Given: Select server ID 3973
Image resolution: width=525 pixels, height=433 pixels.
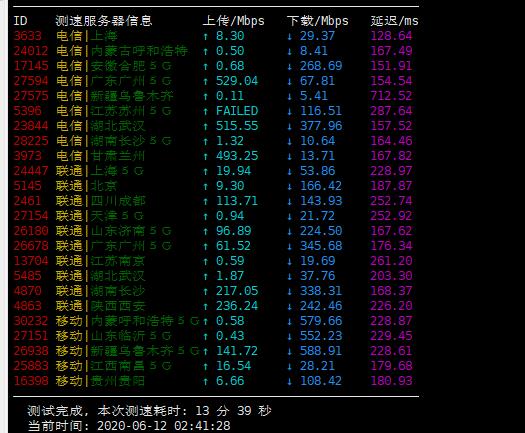Looking at the screenshot, I should point(27,156).
